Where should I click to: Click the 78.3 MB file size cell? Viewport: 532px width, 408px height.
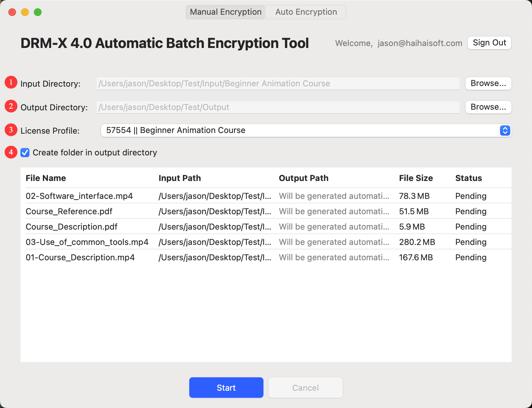(x=414, y=196)
